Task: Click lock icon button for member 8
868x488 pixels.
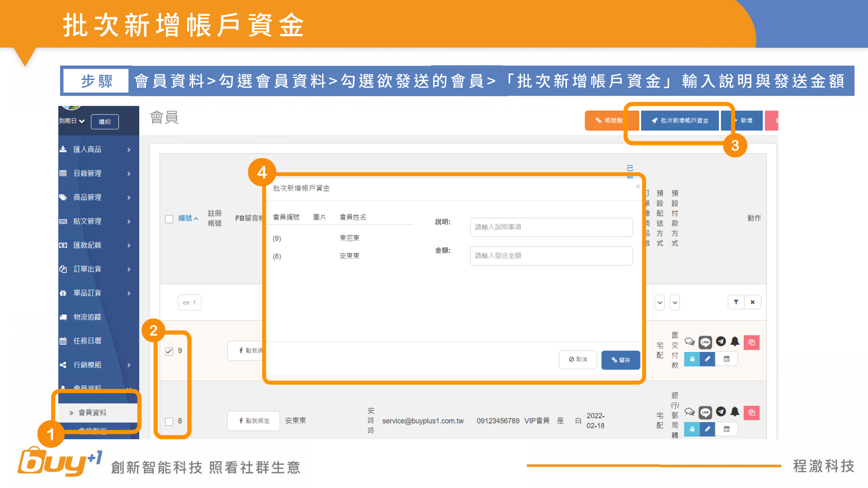Action: pyautogui.click(x=692, y=429)
